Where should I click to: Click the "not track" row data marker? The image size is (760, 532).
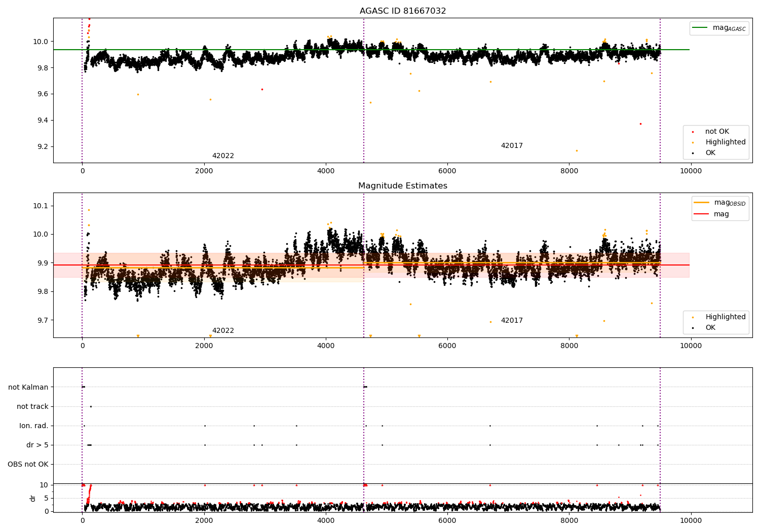(x=91, y=406)
